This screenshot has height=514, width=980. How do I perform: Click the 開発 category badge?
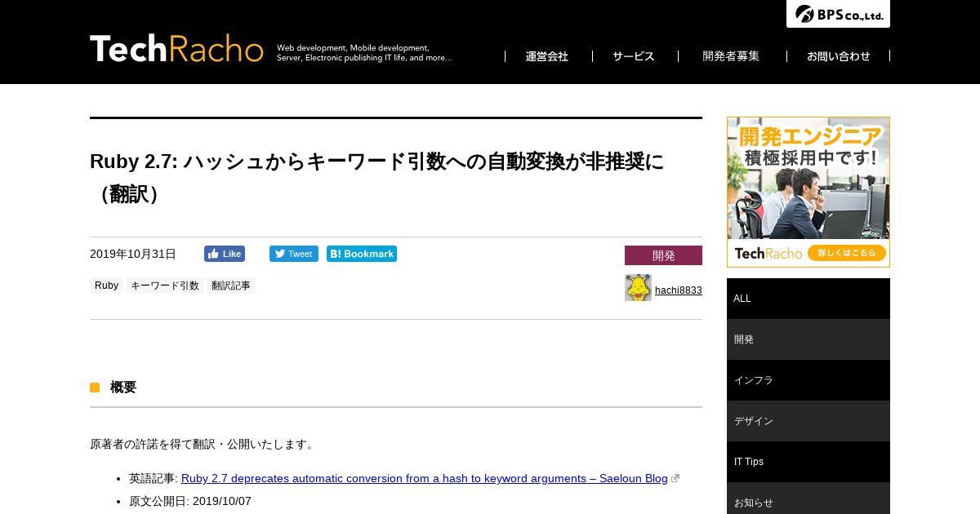663,255
